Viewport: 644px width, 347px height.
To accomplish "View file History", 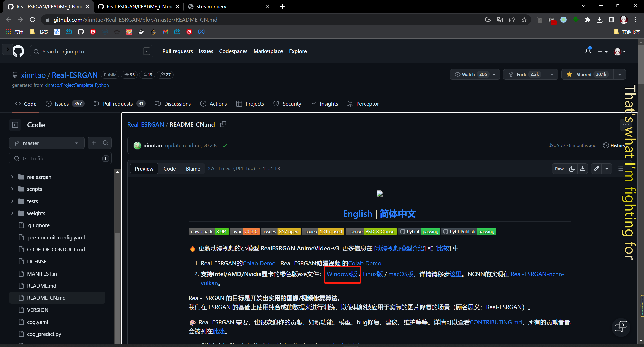I will pyautogui.click(x=614, y=145).
